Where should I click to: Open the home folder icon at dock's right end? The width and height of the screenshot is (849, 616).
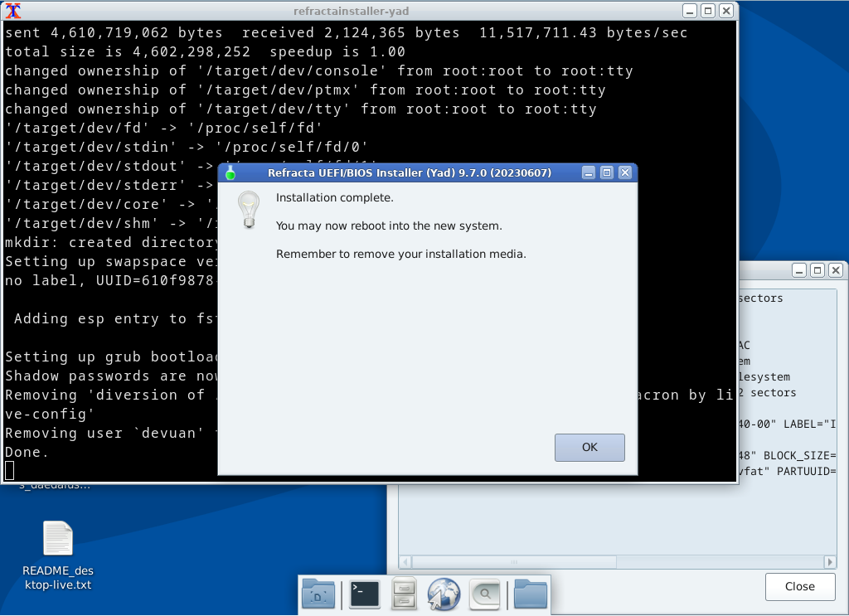(x=531, y=594)
